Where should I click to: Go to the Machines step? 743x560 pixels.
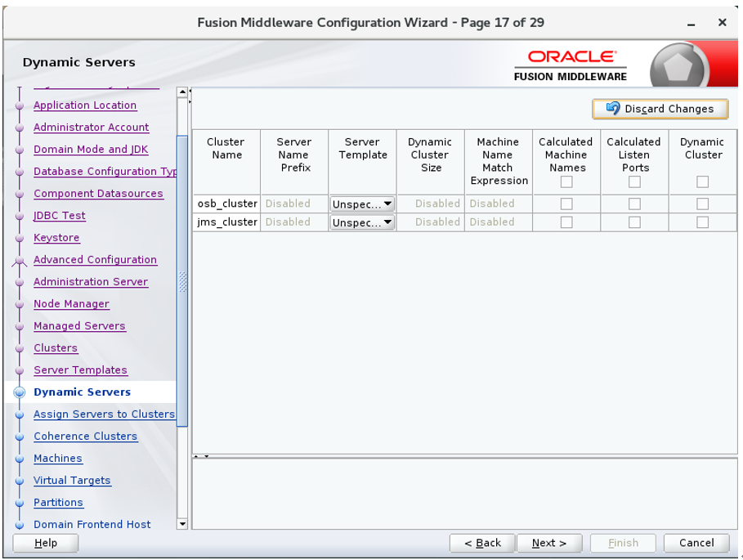click(58, 459)
